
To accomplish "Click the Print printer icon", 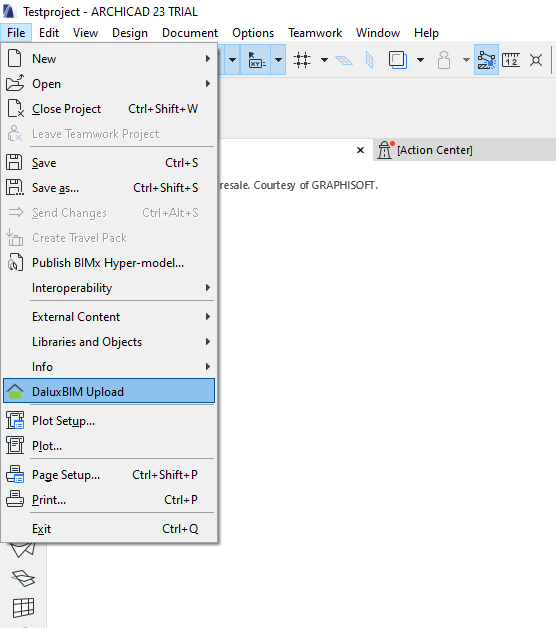I will [15, 499].
